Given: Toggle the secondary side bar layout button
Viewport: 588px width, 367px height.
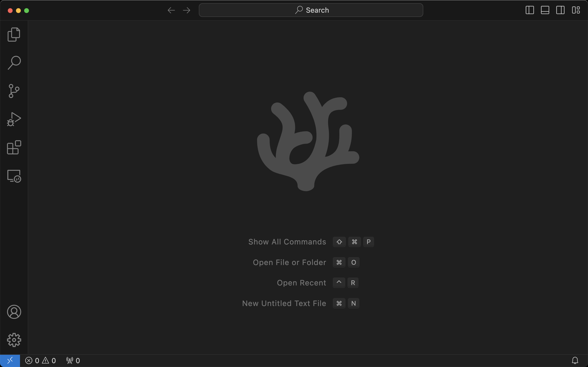Looking at the screenshot, I should 560,10.
